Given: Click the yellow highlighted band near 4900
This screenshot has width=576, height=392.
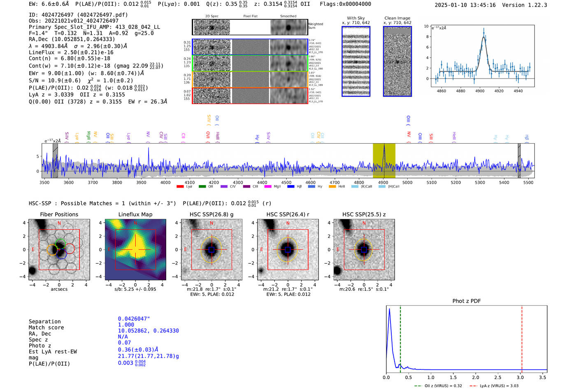Looking at the screenshot, I should [384, 160].
